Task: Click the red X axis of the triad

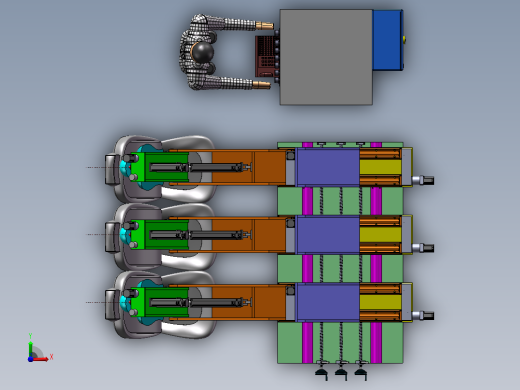Action: pyautogui.click(x=41, y=359)
